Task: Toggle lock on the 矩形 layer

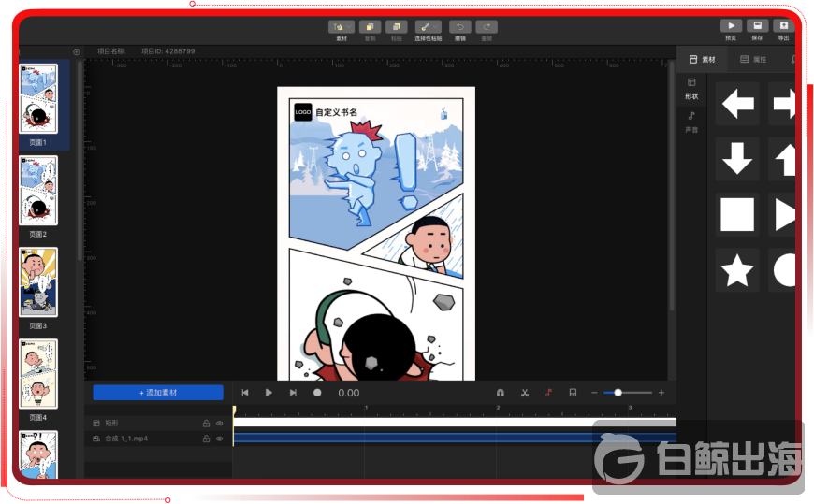Action: point(206,424)
